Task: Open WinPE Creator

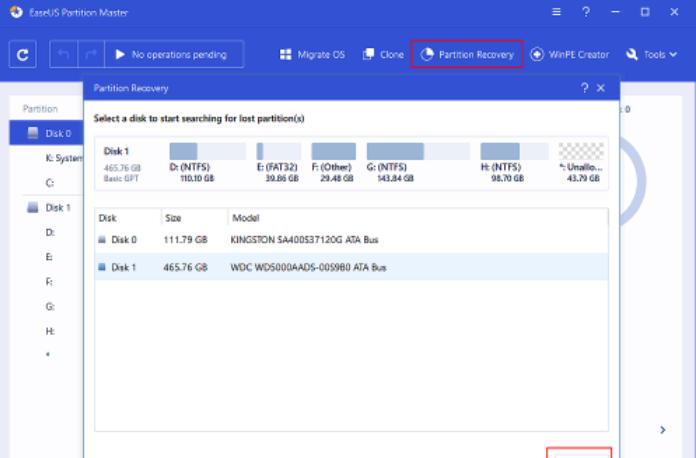Action: pos(569,55)
